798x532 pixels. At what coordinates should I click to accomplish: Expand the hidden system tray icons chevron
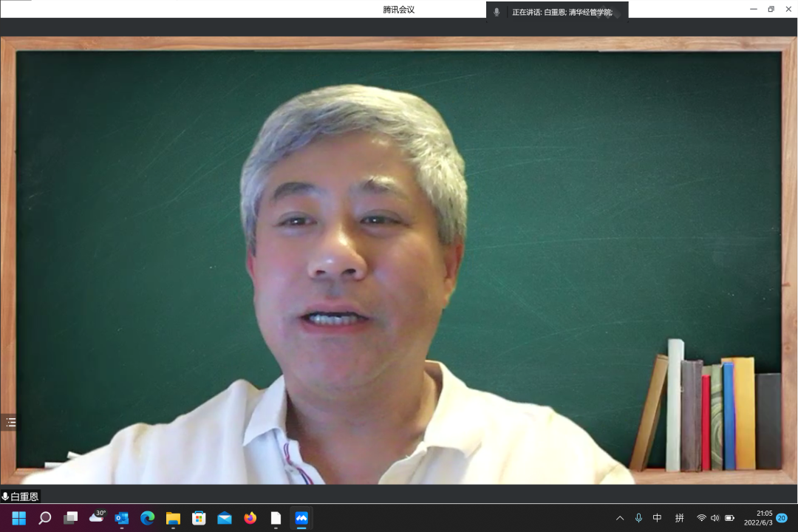click(x=620, y=518)
